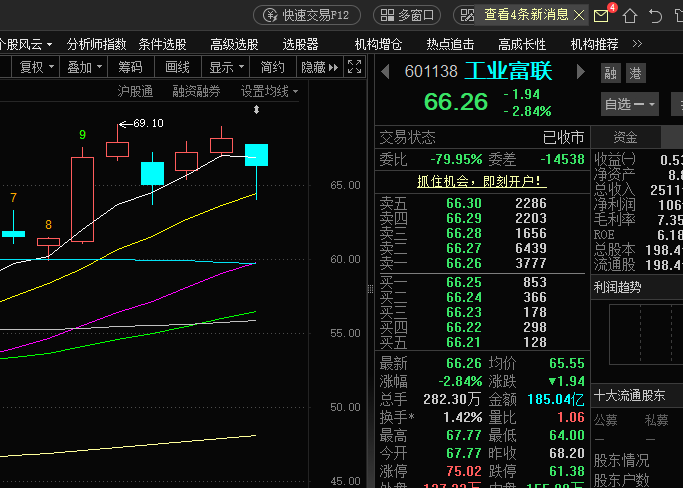Image resolution: width=683 pixels, height=488 pixels.
Task: Go to previous stock with left arrow
Action: tap(385, 71)
